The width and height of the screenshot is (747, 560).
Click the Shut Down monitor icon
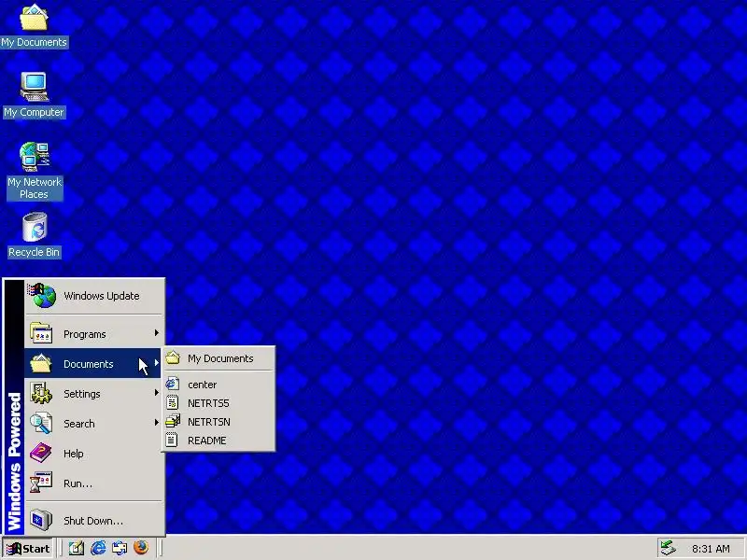pyautogui.click(x=41, y=520)
